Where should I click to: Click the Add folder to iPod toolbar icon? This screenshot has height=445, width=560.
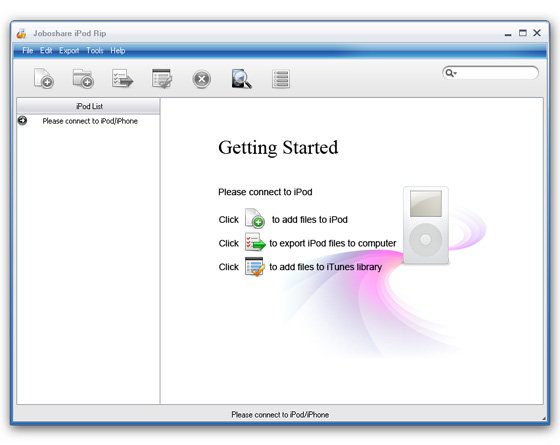[83, 78]
